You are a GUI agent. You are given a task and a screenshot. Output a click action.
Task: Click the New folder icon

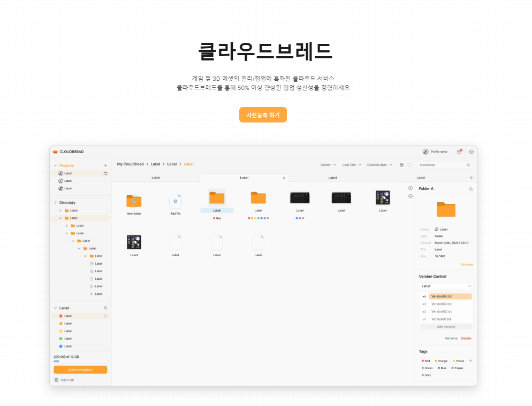(x=134, y=201)
